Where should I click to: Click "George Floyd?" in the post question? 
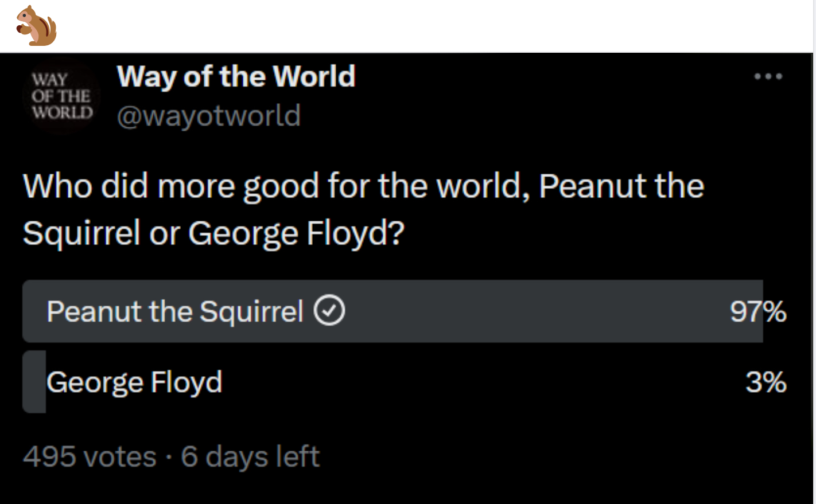[x=296, y=233]
